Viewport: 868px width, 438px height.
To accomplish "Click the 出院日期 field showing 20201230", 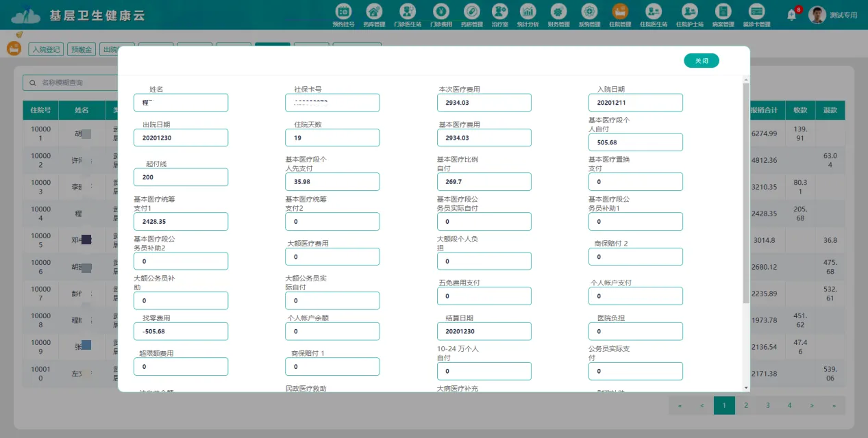I will (181, 138).
